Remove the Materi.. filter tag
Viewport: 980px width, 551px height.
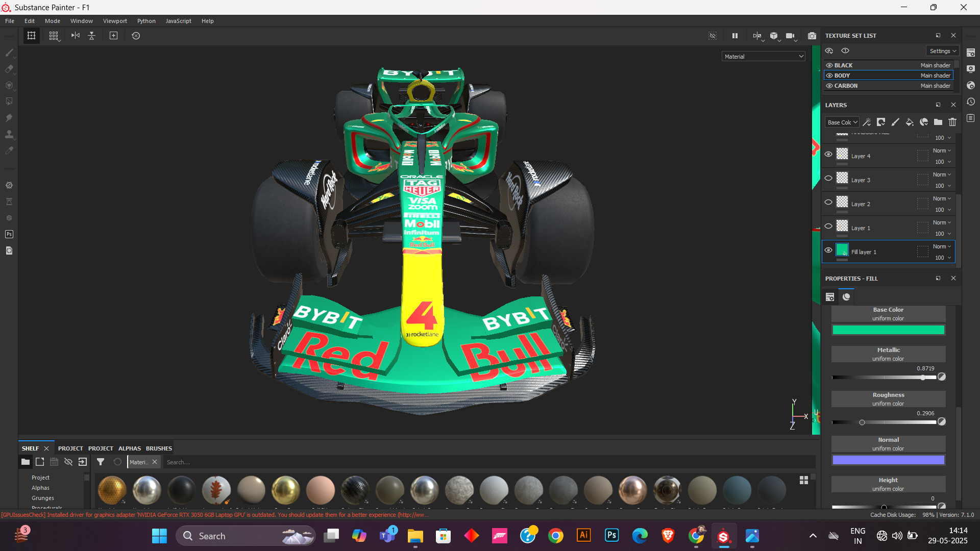(x=155, y=462)
